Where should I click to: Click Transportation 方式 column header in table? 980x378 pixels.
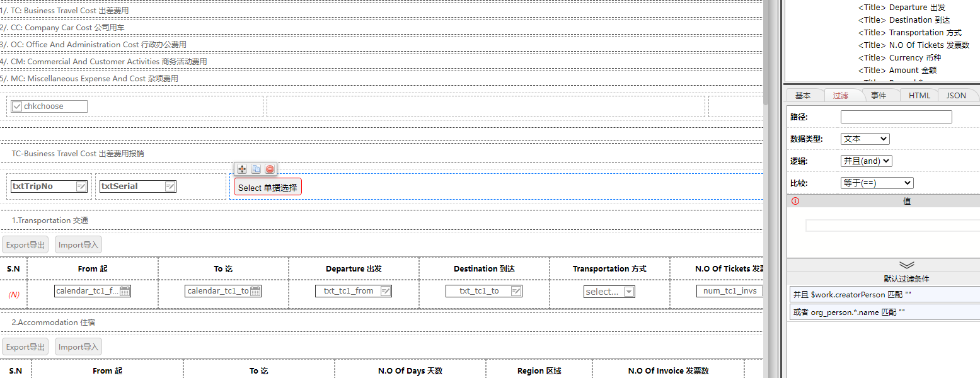(609, 269)
